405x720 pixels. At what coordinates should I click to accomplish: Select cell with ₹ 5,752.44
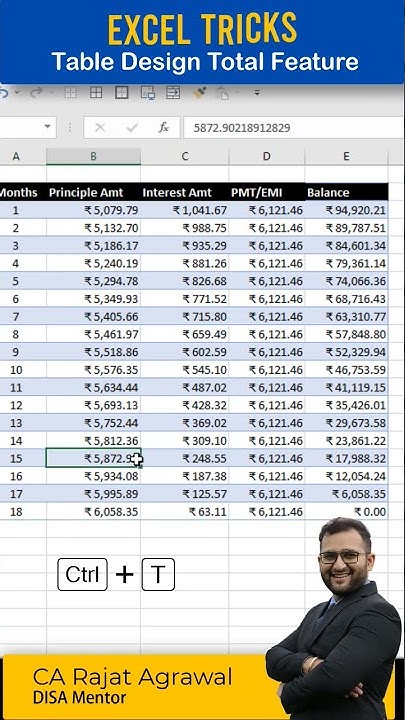(x=93, y=423)
